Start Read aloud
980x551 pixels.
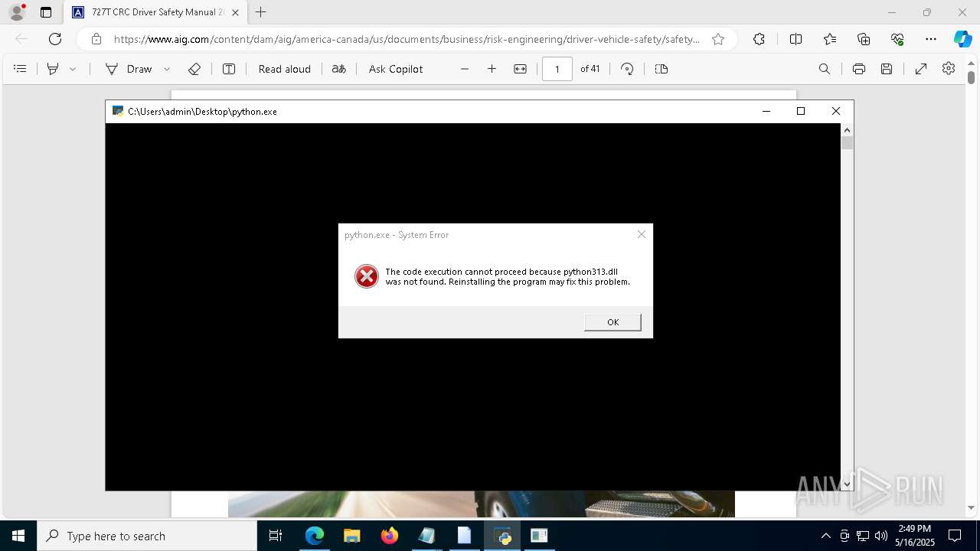[x=285, y=69]
